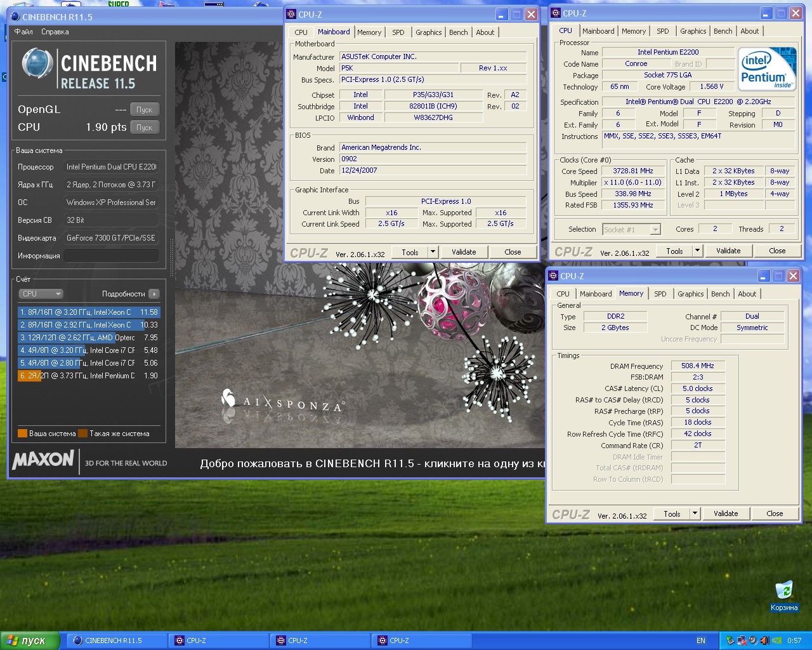Click the Intel Pentium E2200 name field
The image size is (812, 650).
click(x=668, y=52)
